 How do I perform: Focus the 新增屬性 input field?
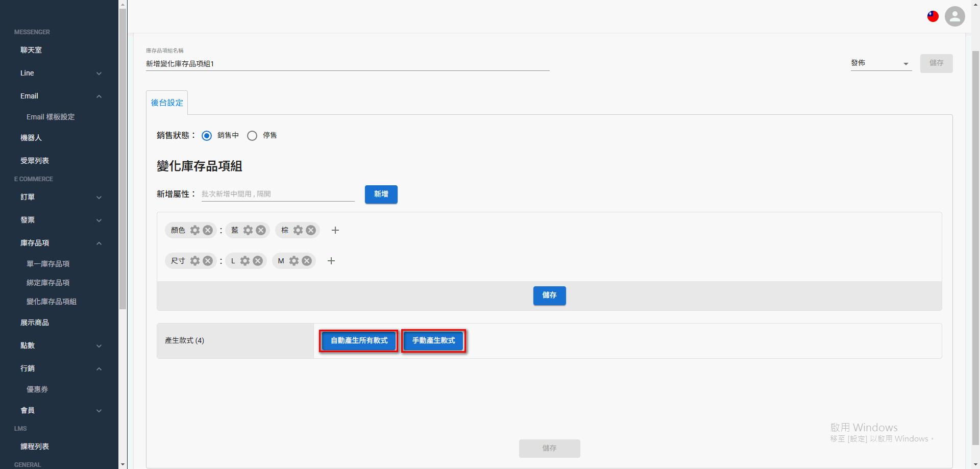(x=278, y=194)
